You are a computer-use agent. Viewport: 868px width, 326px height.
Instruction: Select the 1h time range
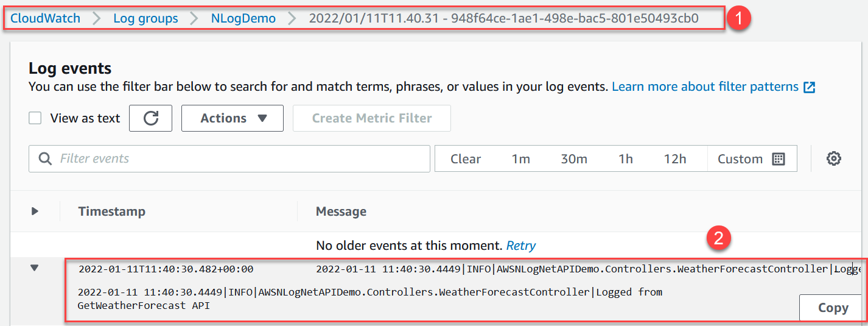coord(625,158)
